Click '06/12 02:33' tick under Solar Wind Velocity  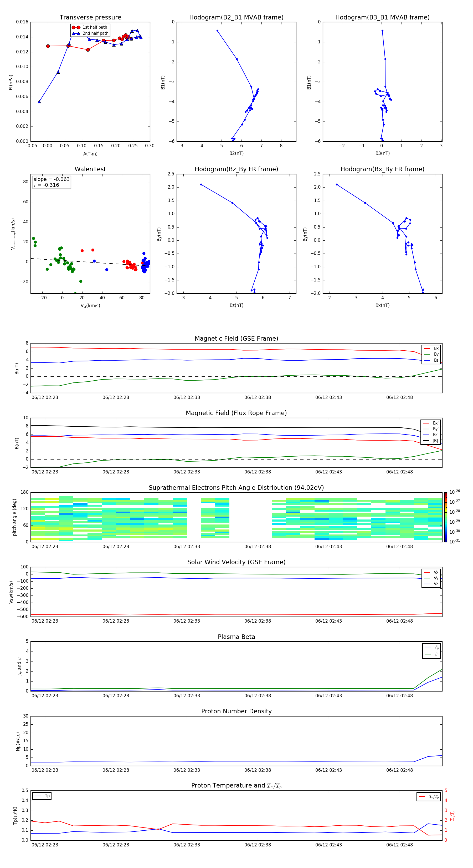[187, 621]
